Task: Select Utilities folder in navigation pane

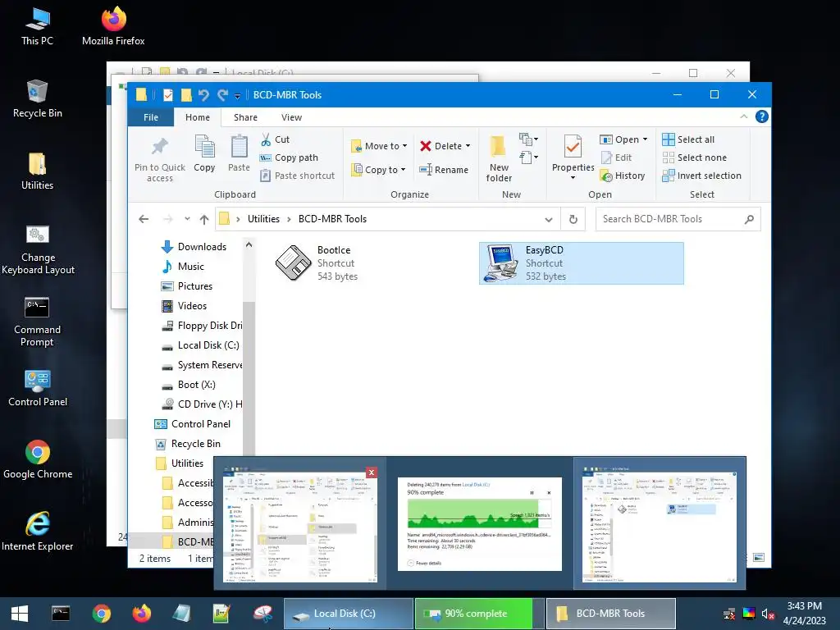Action: (180, 463)
